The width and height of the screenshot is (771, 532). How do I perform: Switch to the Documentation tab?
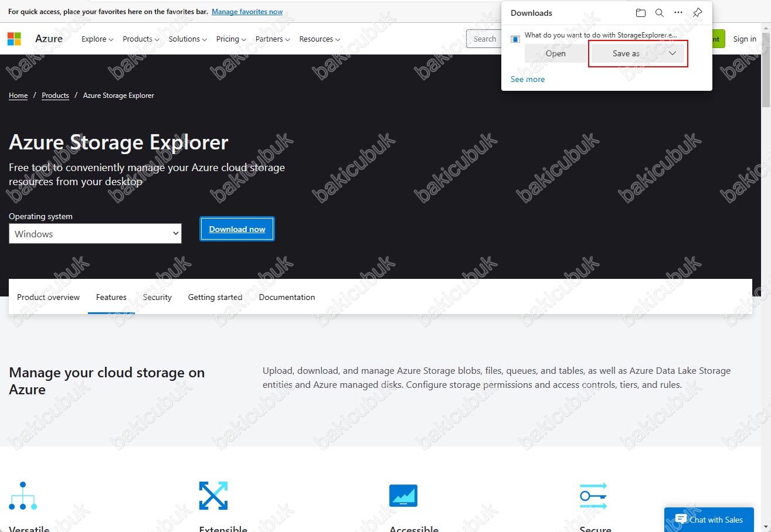(287, 297)
